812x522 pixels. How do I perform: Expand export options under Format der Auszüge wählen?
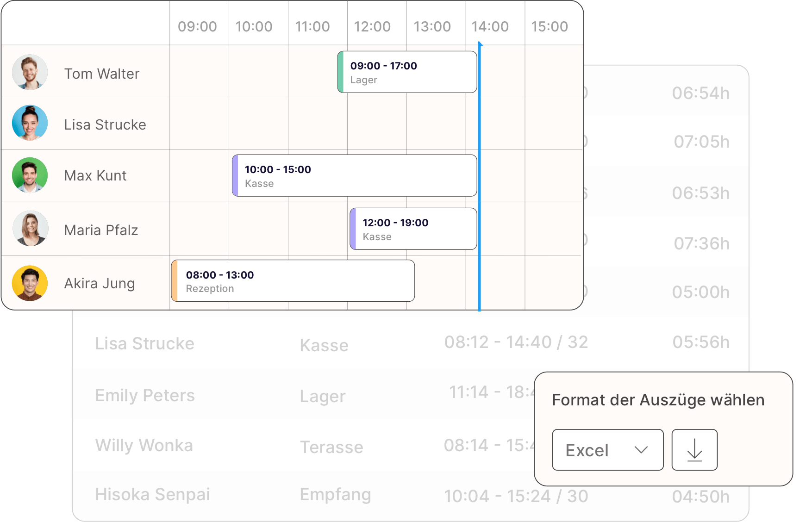pyautogui.click(x=608, y=449)
